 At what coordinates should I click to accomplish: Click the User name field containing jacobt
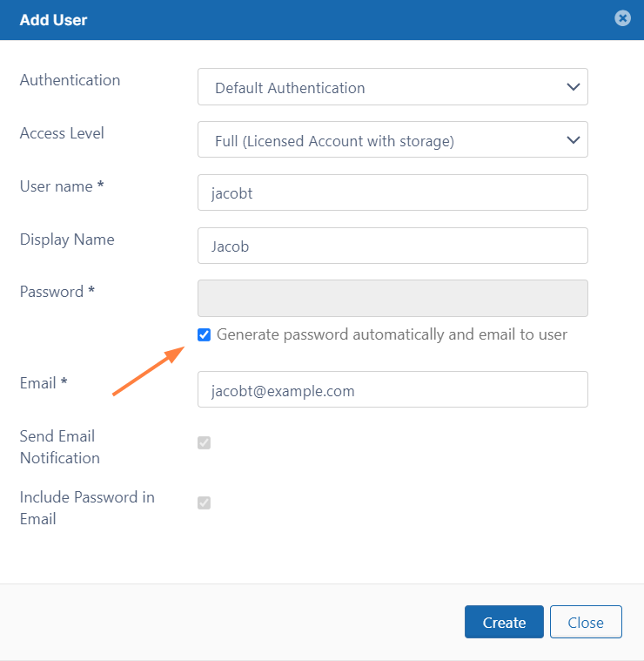[x=392, y=193]
